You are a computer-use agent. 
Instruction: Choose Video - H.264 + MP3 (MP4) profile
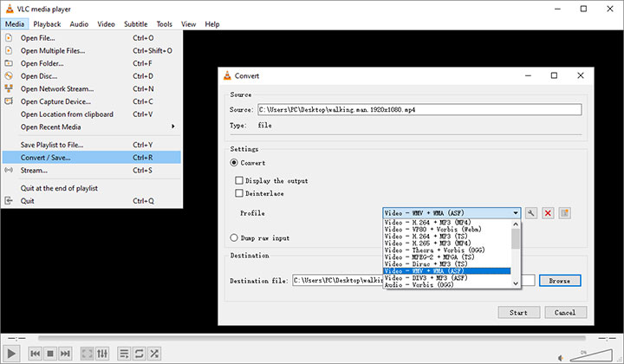447,223
